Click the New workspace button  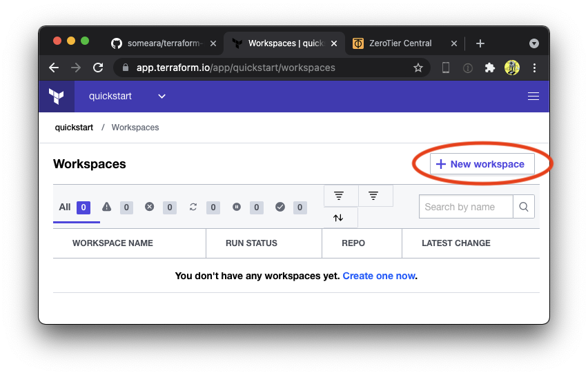point(482,164)
